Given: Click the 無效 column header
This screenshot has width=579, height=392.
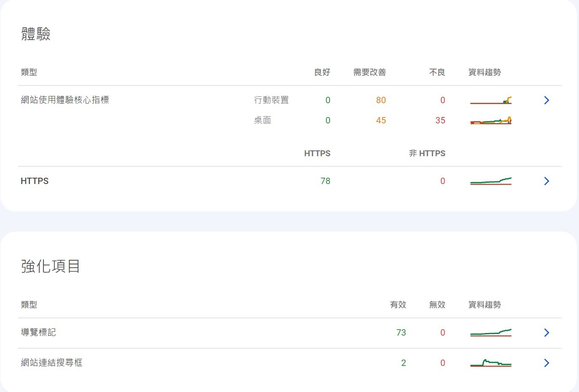Looking at the screenshot, I should point(437,305).
